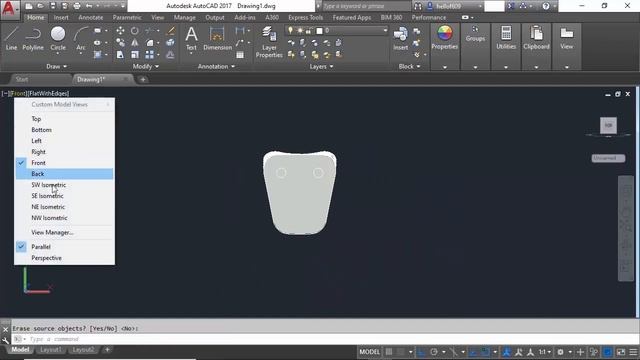Screen dimensions: 640x360
Task: Expand the Annotation panel dropdown
Action: click(216, 66)
